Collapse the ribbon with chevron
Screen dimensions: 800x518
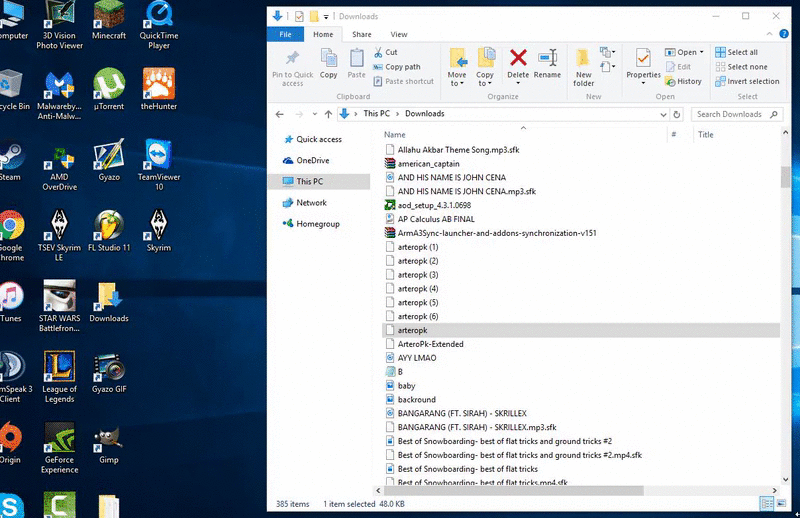pyautogui.click(x=769, y=34)
